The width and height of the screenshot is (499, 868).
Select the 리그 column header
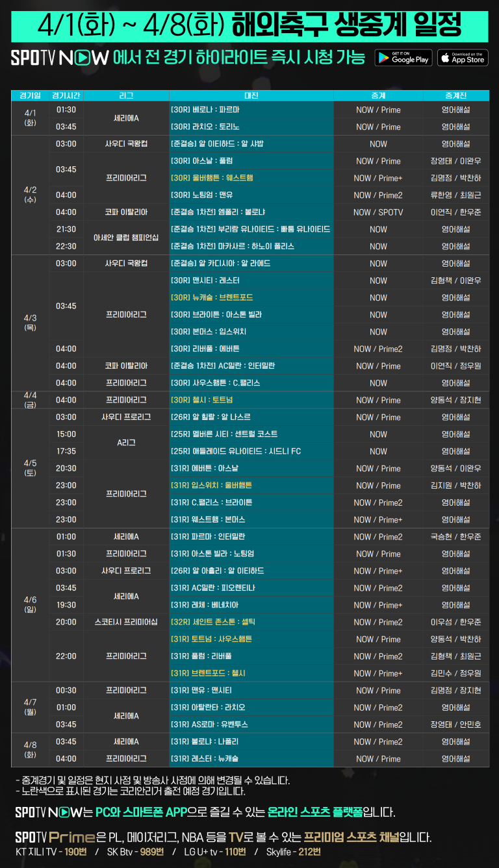(126, 95)
